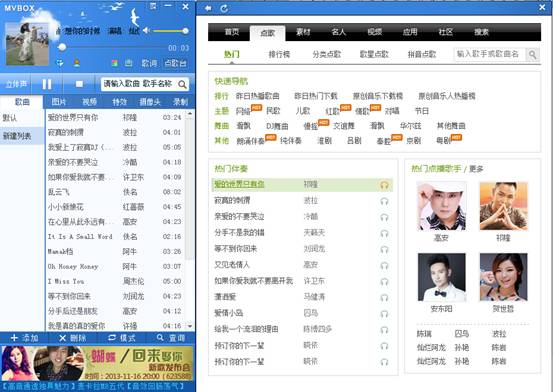Click headphone icon for 亲爱的不要哭泣 in 热门伴奏
Image resolution: width=553 pixels, height=392 pixels.
click(384, 217)
